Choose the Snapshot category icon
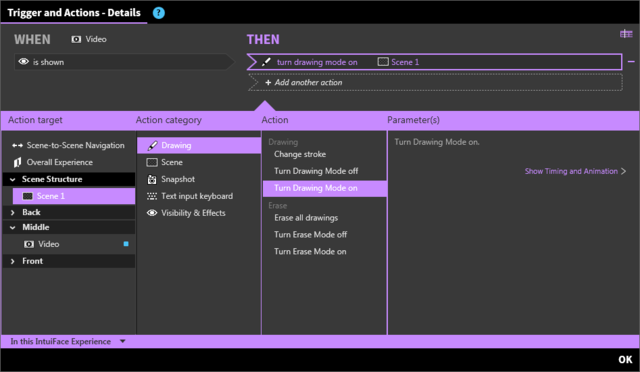This screenshot has height=372, width=640. pos(152,179)
